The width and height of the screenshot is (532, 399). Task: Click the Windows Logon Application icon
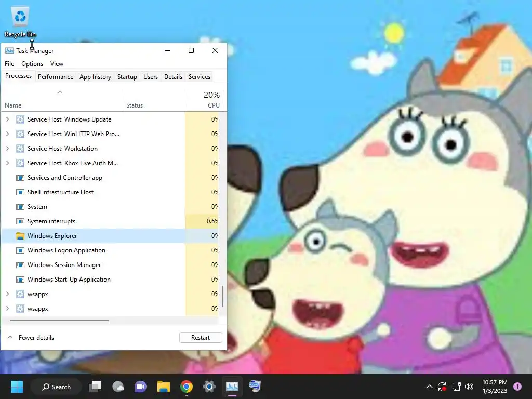click(x=20, y=250)
